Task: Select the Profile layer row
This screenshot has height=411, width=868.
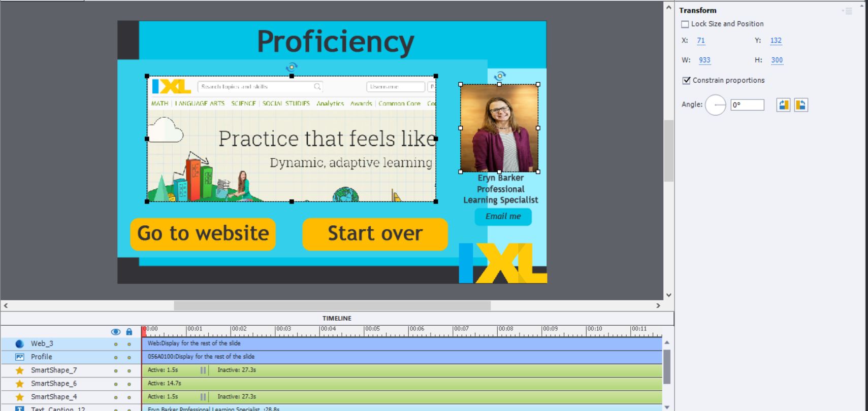Action: (x=71, y=357)
